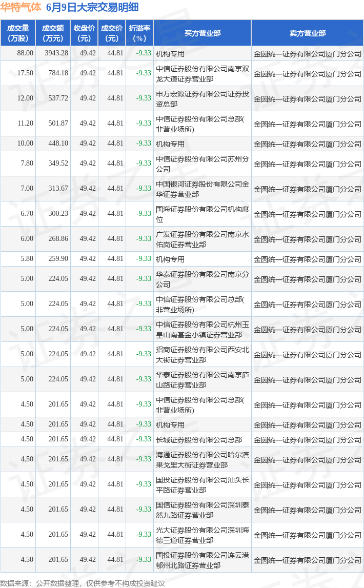Click buyer 国海证券股份有限公司机构席位
The height and width of the screenshot is (588, 364).
click(203, 214)
